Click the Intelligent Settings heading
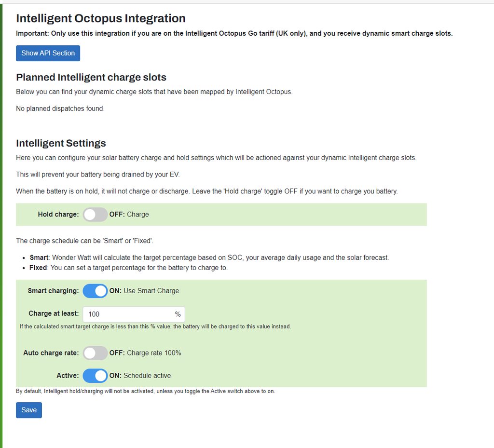 pos(61,143)
